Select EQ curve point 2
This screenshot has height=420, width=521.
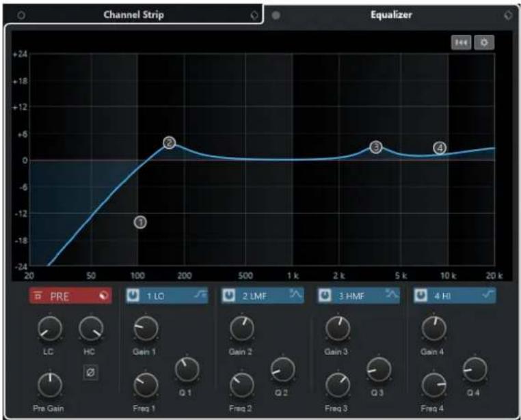pos(169,143)
